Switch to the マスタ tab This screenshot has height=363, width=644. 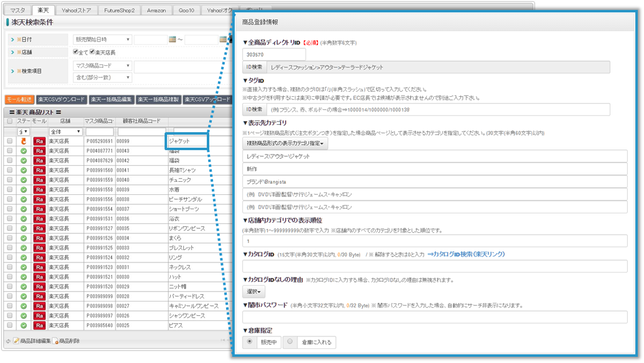pos(17,11)
